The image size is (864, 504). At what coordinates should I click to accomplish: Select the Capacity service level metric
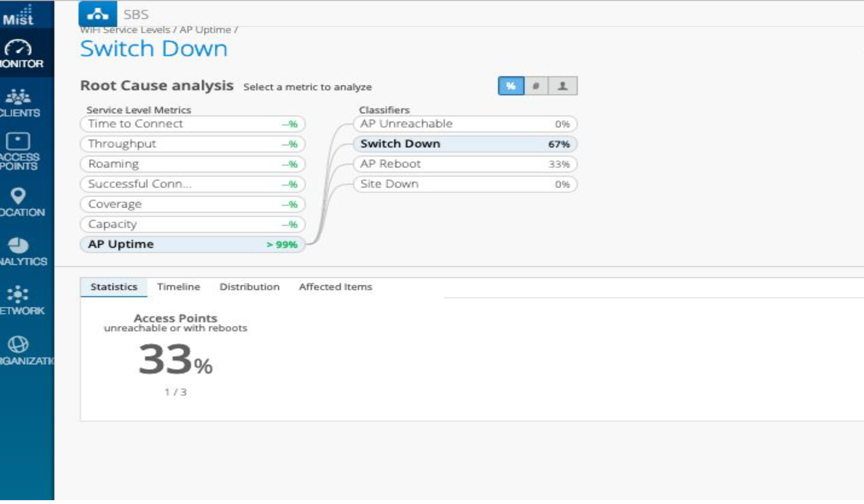coord(192,224)
